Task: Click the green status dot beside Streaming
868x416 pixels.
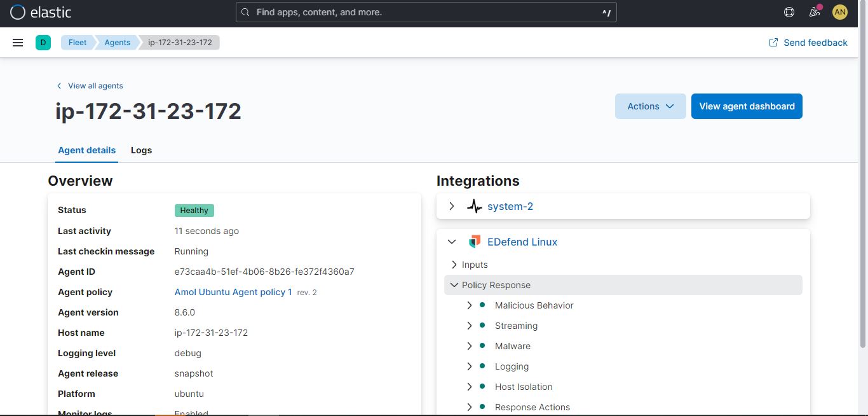Action: (x=483, y=325)
